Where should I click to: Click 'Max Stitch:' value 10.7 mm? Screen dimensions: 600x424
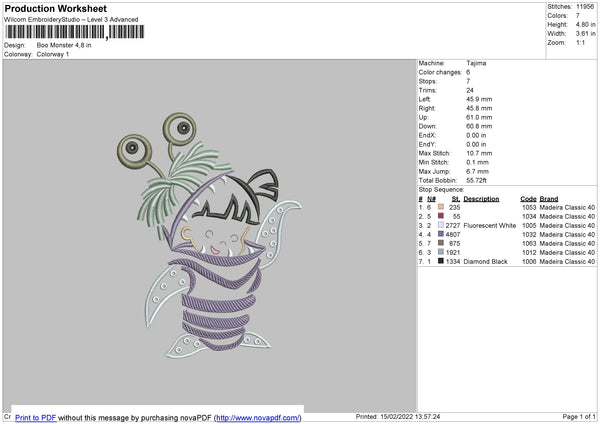coord(479,153)
